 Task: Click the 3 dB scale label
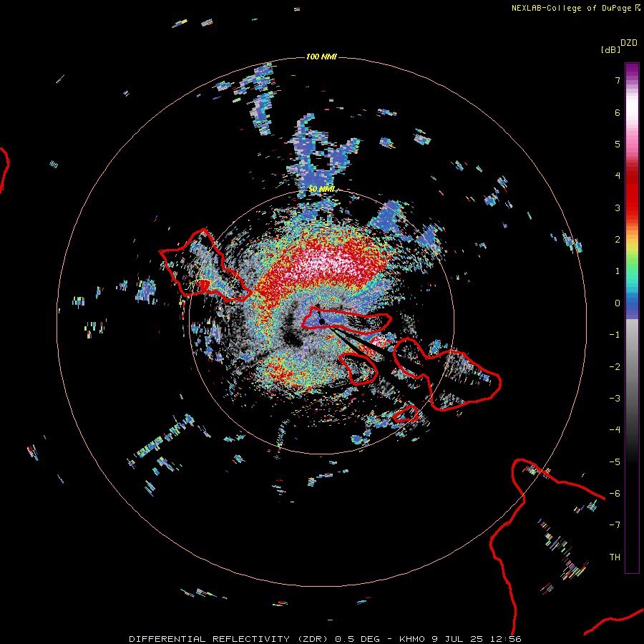point(618,208)
